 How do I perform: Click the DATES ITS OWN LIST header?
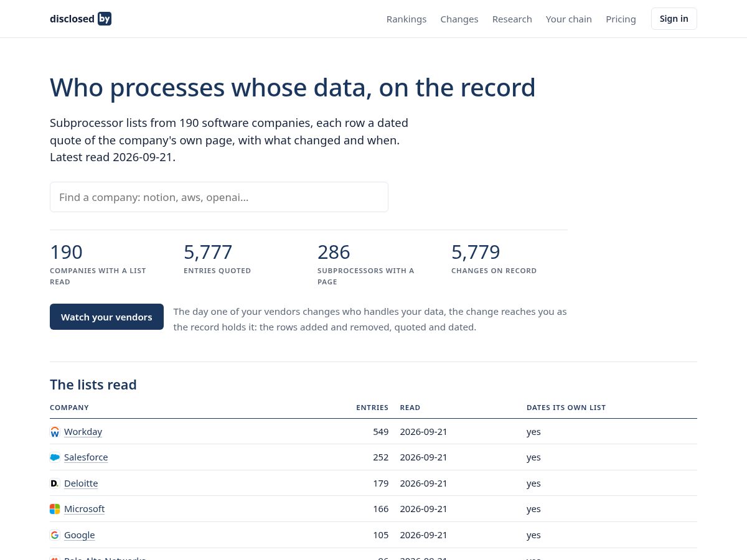(566, 408)
